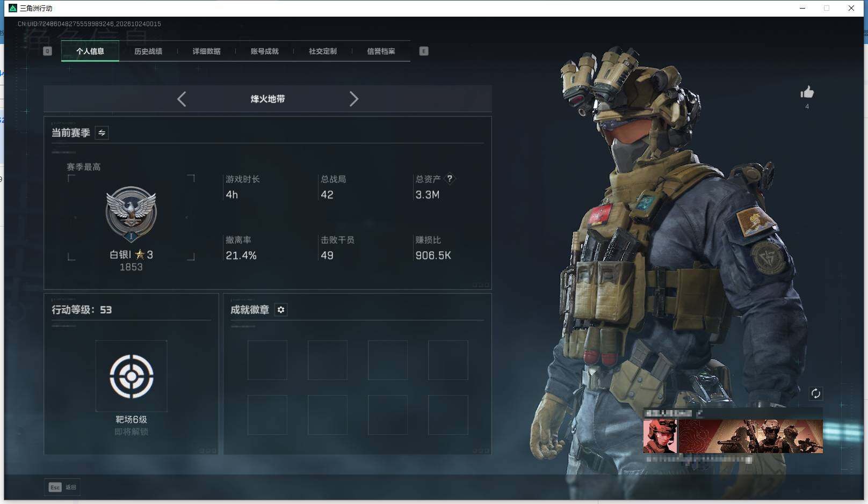Click the Esc 返回 back button
868x504 pixels.
(x=62, y=487)
